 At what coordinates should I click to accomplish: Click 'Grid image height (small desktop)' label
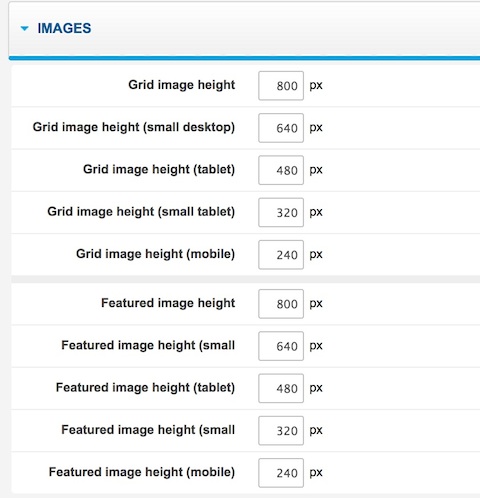click(134, 127)
